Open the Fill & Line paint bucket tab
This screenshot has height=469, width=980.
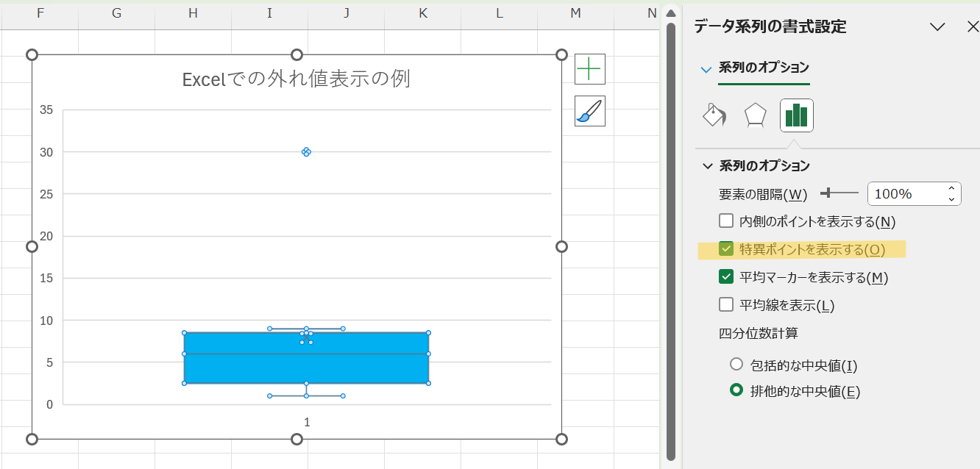[714, 115]
